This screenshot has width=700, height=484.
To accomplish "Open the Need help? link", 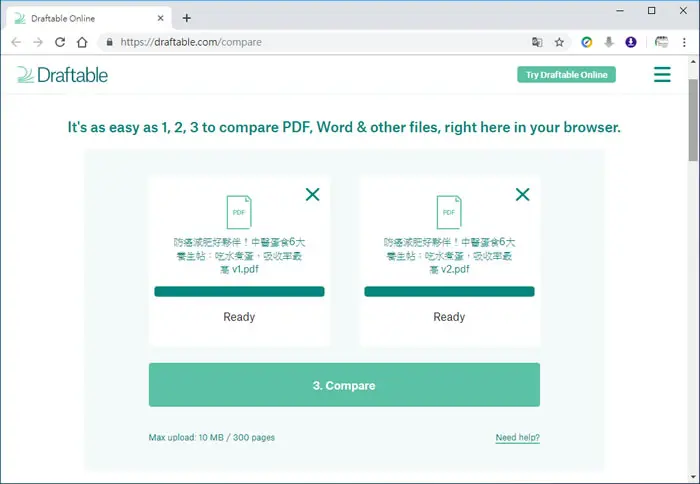I will coord(517,437).
